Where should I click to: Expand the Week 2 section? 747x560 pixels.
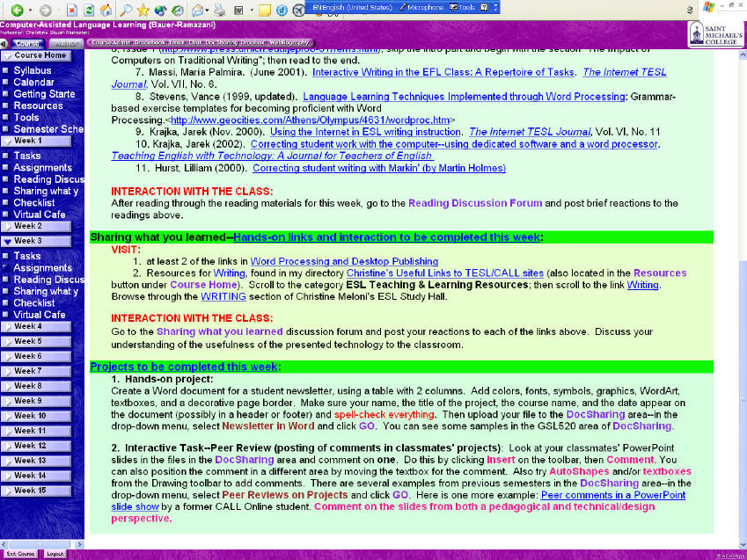point(27,226)
